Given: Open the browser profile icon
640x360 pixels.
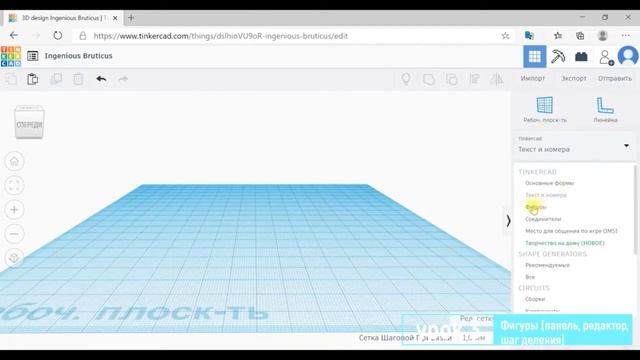Looking at the screenshot, I should click(602, 36).
